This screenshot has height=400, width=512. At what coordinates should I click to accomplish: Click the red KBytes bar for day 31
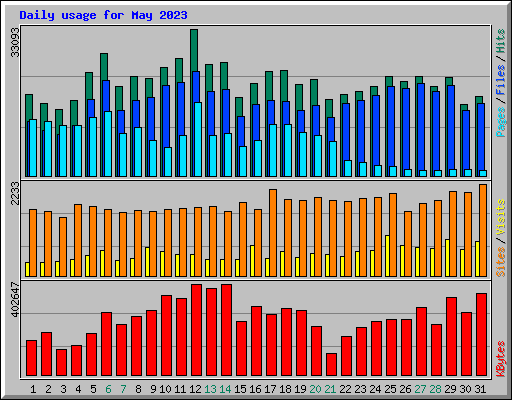coord(481,335)
